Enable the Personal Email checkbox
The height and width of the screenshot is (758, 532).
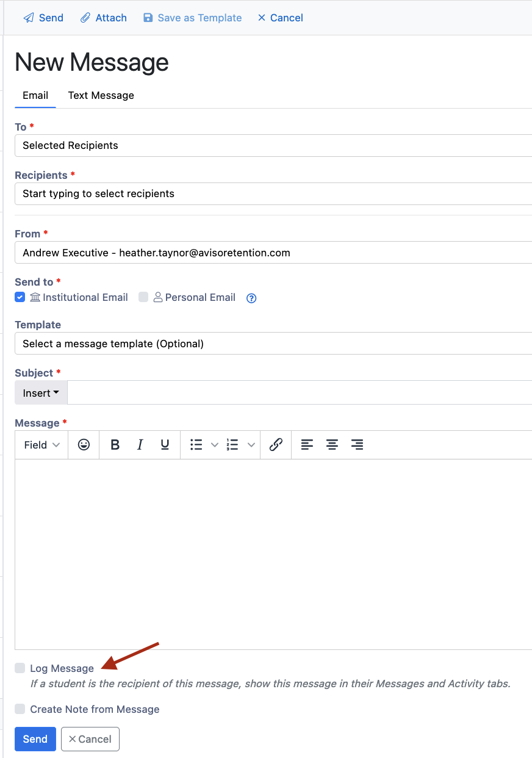pyautogui.click(x=143, y=297)
